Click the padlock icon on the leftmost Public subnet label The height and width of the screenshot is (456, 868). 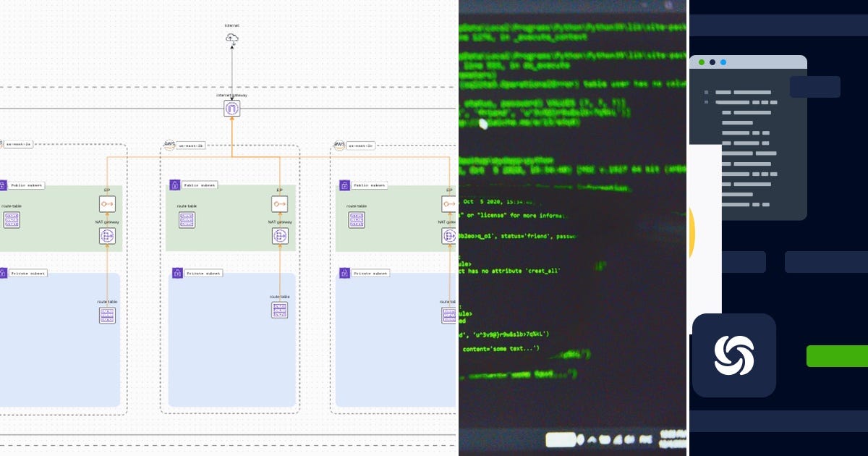click(3, 185)
